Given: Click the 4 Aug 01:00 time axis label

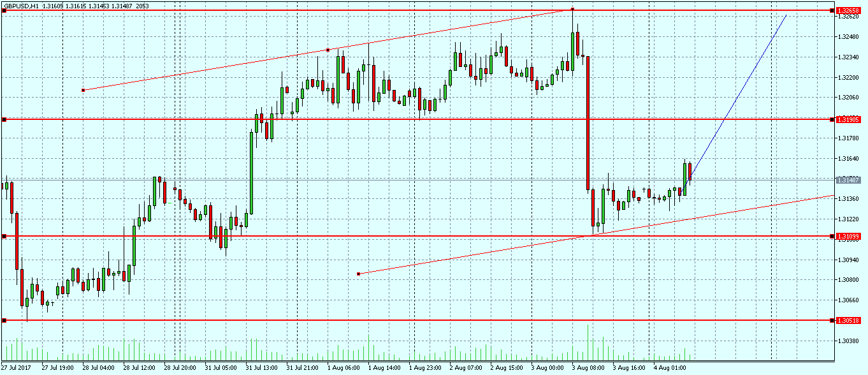Looking at the screenshot, I should pos(669,368).
